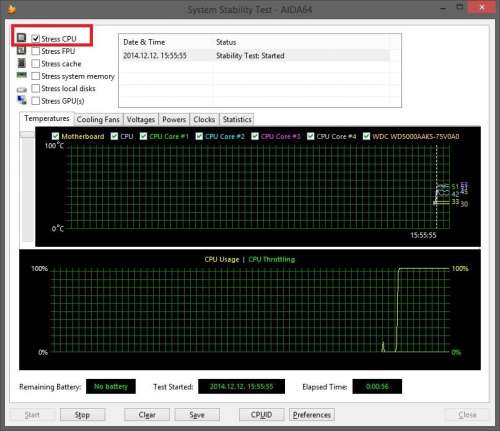The height and width of the screenshot is (431, 500).
Task: Enable the Stress GPU(s) checkbox
Action: click(x=36, y=101)
